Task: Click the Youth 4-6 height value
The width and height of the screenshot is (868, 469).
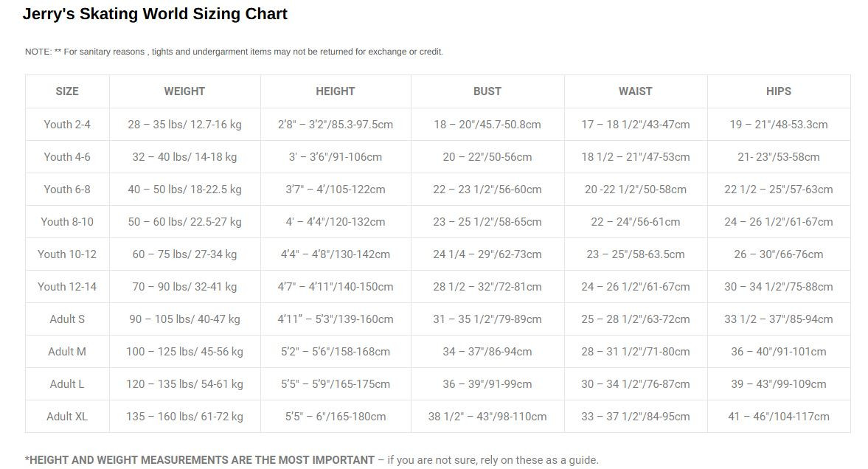Action: coord(336,157)
